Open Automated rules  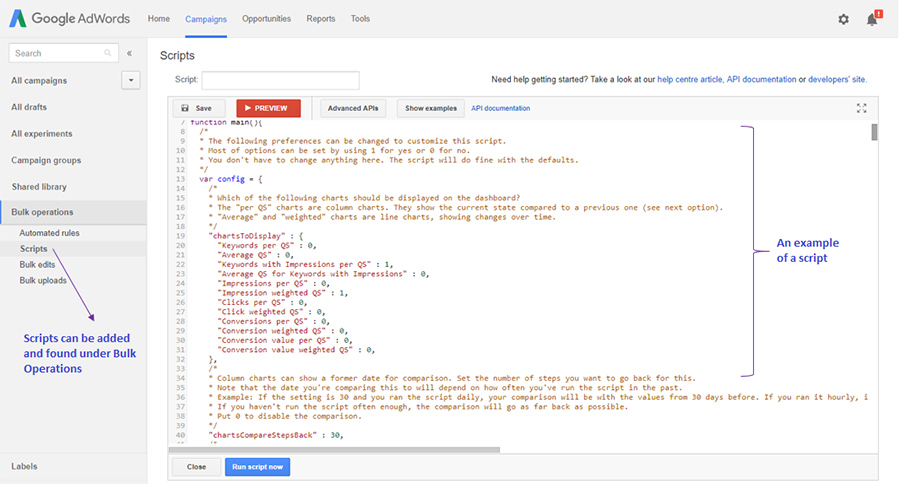(49, 233)
